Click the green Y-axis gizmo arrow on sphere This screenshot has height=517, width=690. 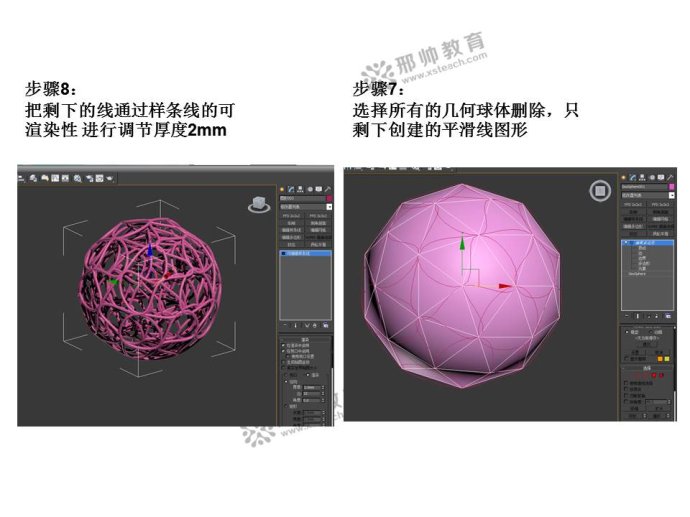[x=461, y=243]
